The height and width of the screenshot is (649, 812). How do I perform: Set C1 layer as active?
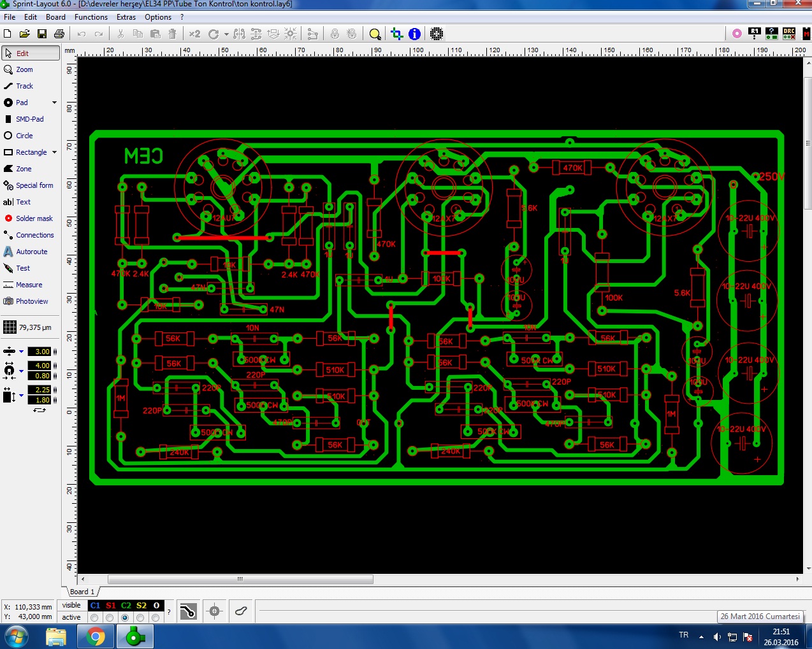point(95,618)
